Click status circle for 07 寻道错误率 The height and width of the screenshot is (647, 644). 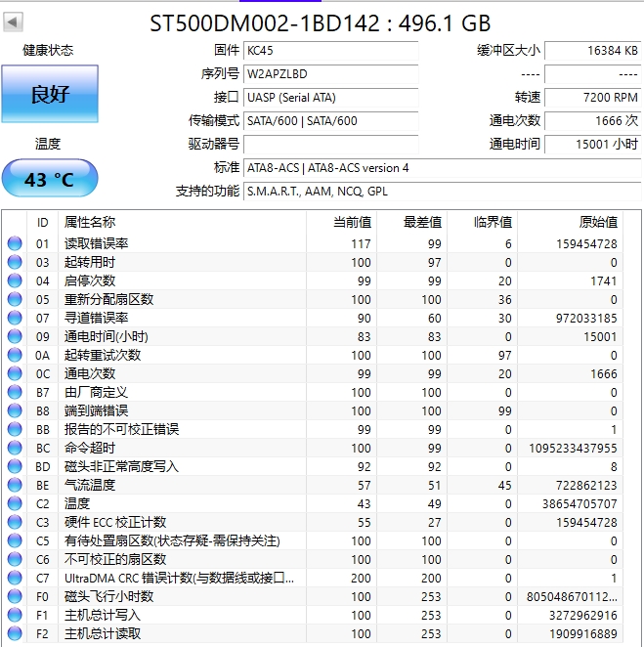(15, 318)
